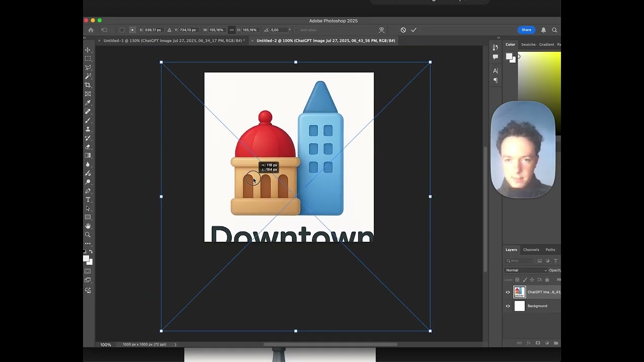Toggle relative positioning triangle icon
644x362 pixels.
coord(169,30)
